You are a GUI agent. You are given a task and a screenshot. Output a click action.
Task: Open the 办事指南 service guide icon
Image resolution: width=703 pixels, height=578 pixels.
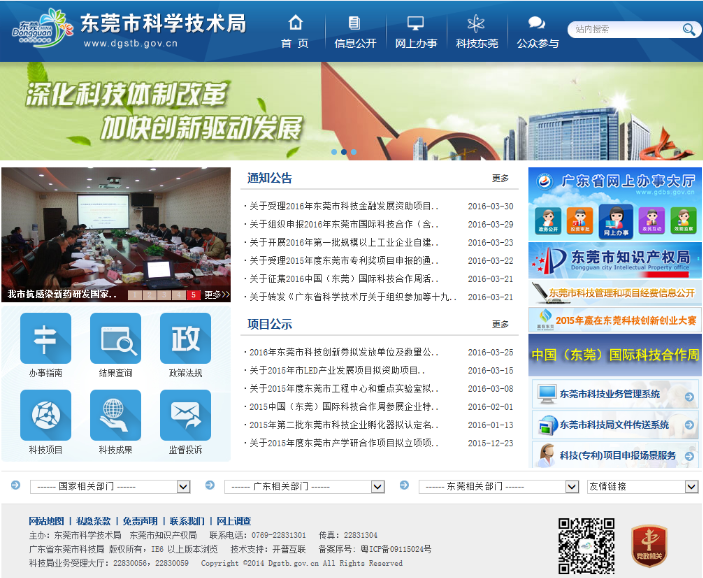(45, 339)
